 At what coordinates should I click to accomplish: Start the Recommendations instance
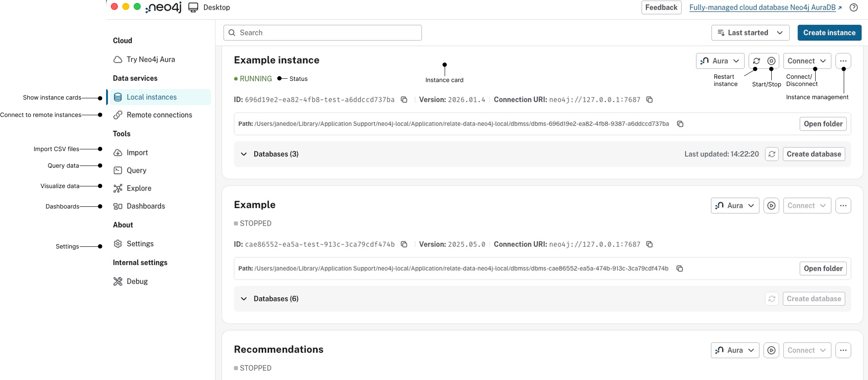(x=771, y=350)
